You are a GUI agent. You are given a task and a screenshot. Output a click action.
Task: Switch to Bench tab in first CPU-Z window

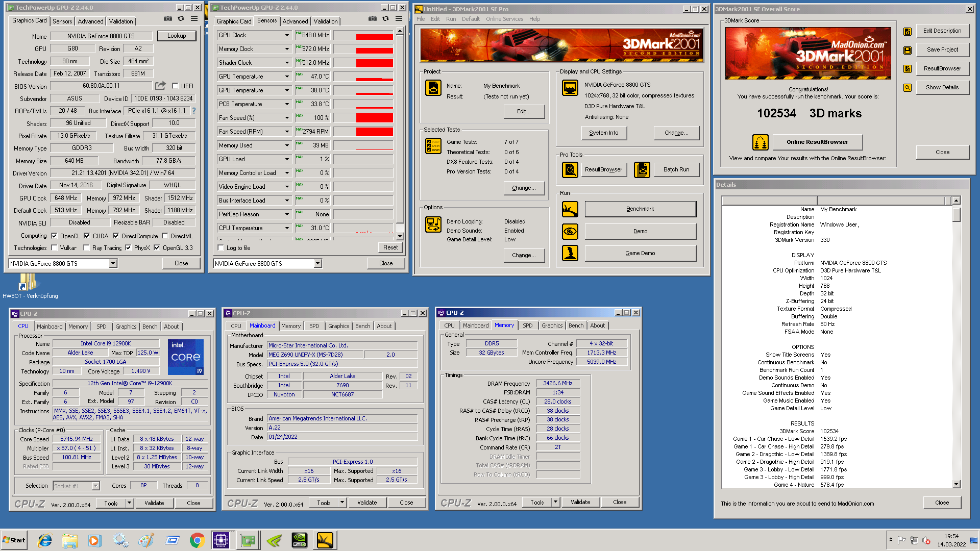(150, 327)
